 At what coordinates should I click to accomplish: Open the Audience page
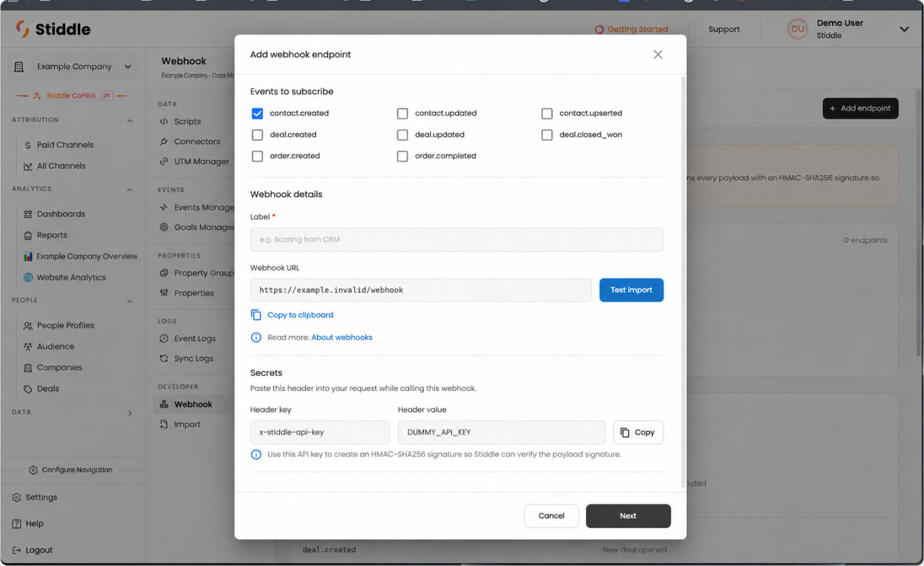pos(56,347)
